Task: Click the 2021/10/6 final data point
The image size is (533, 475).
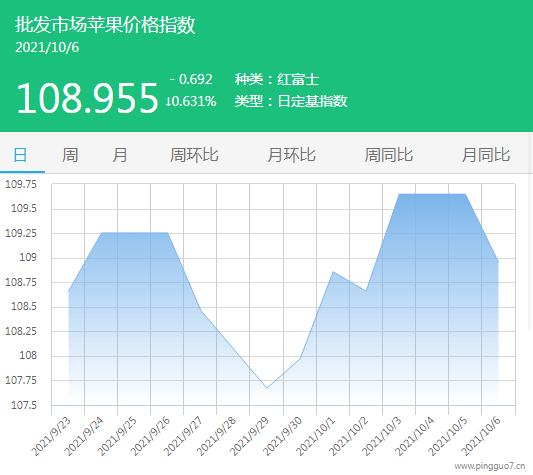Action: tap(498, 262)
